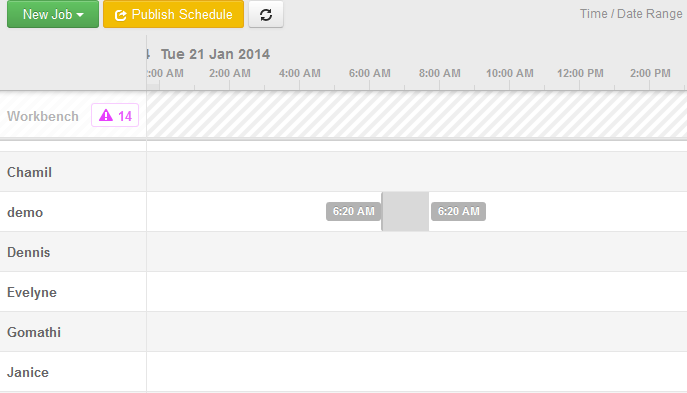Select the Workbench row label
687x393 pixels.
(x=43, y=117)
